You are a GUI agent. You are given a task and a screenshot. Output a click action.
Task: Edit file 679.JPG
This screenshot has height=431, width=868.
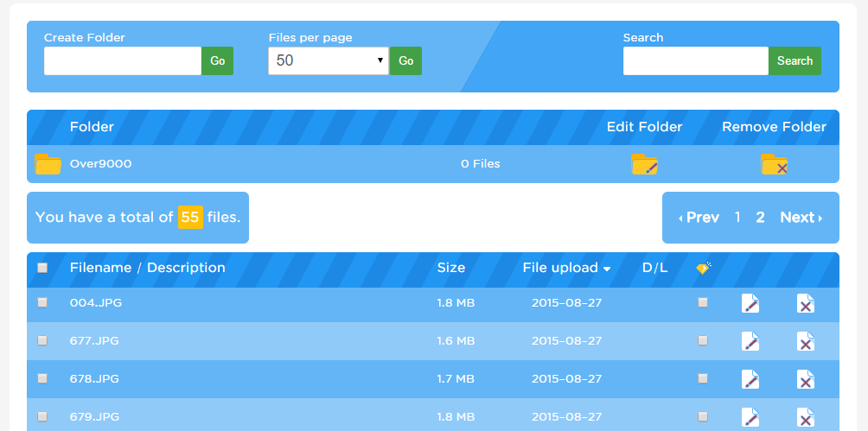point(750,417)
